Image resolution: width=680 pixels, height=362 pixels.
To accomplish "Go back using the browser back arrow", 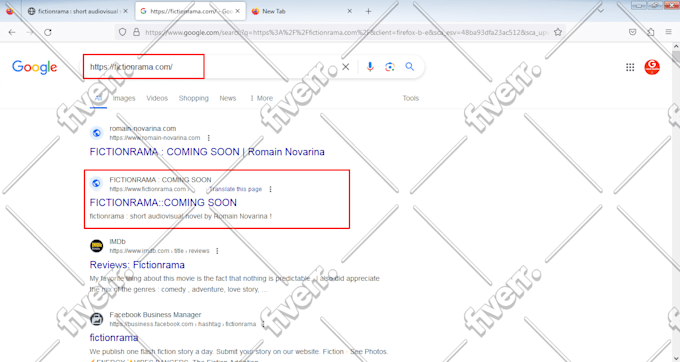I will (x=12, y=32).
